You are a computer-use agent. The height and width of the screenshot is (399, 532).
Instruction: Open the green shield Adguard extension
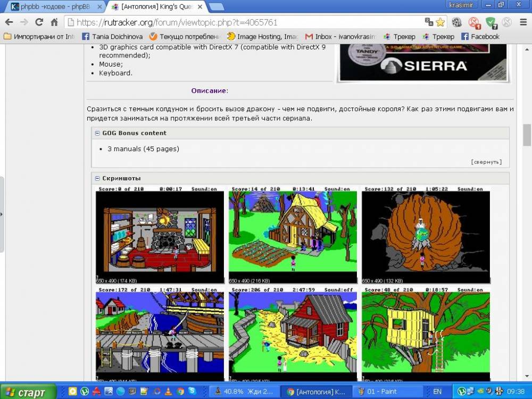491,23
